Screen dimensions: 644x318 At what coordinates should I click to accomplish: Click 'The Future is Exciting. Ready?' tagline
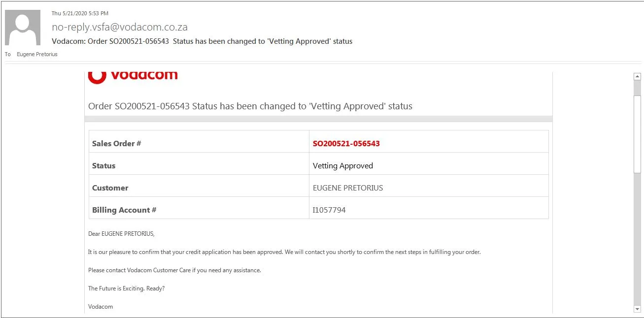[127, 288]
